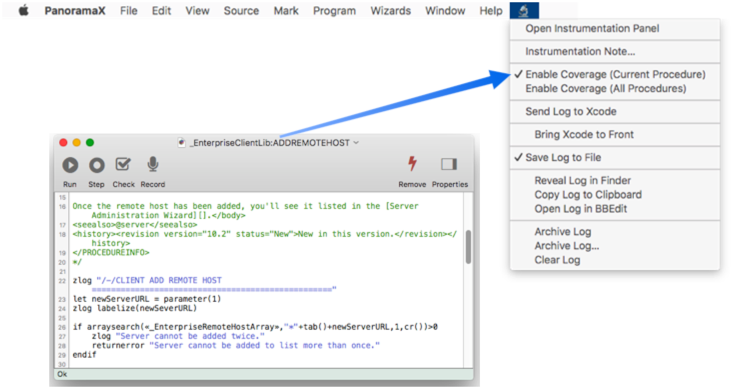Zoom the procedure window with green button
This screenshot has height=389, width=735.
90,142
